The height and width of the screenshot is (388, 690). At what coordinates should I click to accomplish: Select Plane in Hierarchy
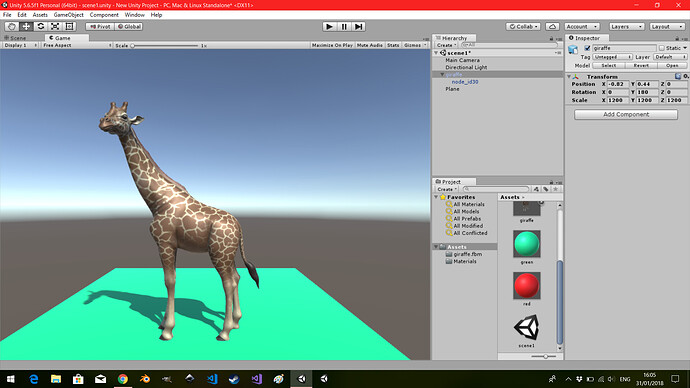pos(452,89)
